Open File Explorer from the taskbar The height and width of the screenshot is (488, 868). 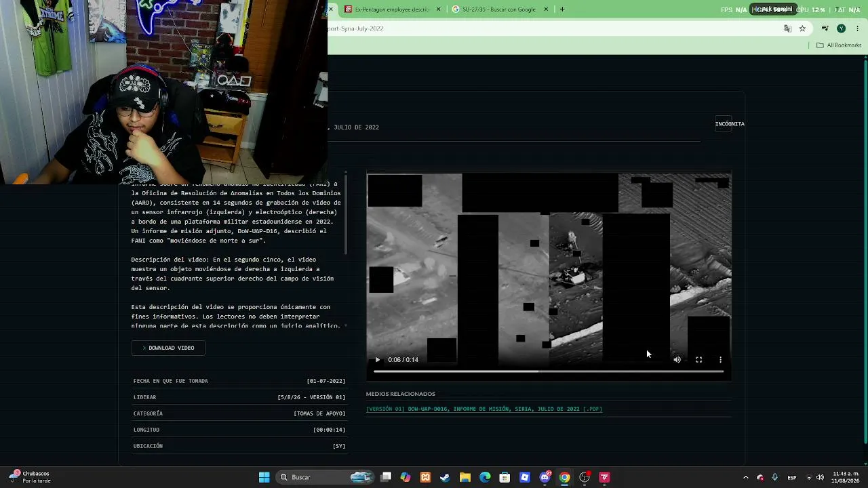point(465,477)
